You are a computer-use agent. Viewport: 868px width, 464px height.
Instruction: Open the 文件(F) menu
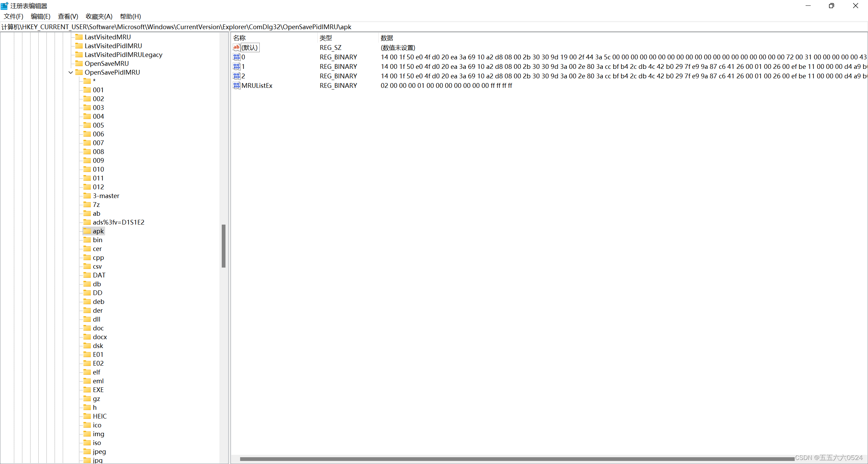tap(13, 16)
